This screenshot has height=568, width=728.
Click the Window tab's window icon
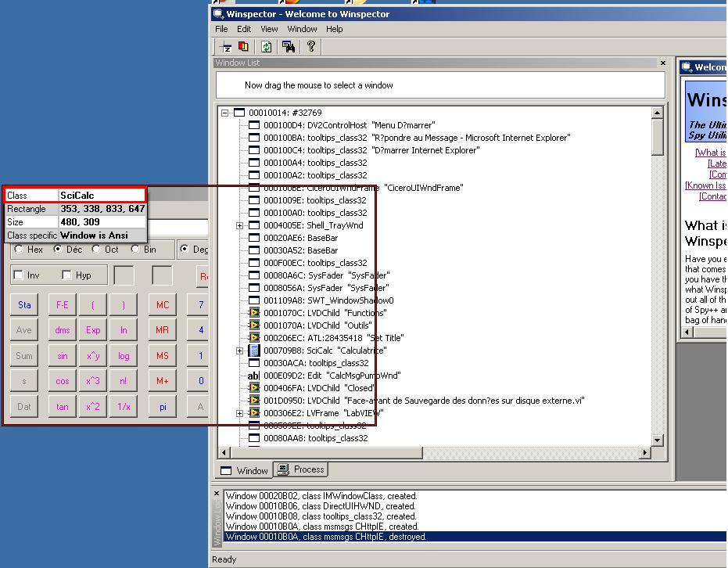[226, 470]
